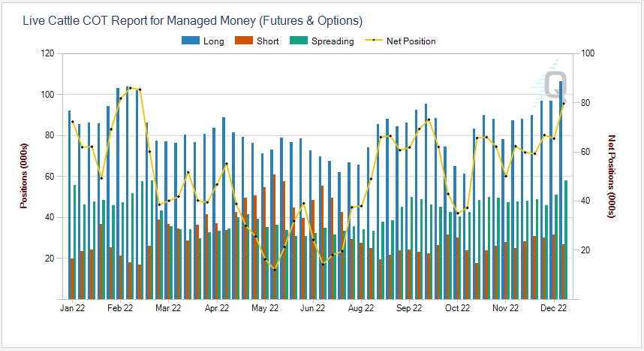644x351 pixels.
Task: Click the green Spreading legend swatch
Action: 299,41
